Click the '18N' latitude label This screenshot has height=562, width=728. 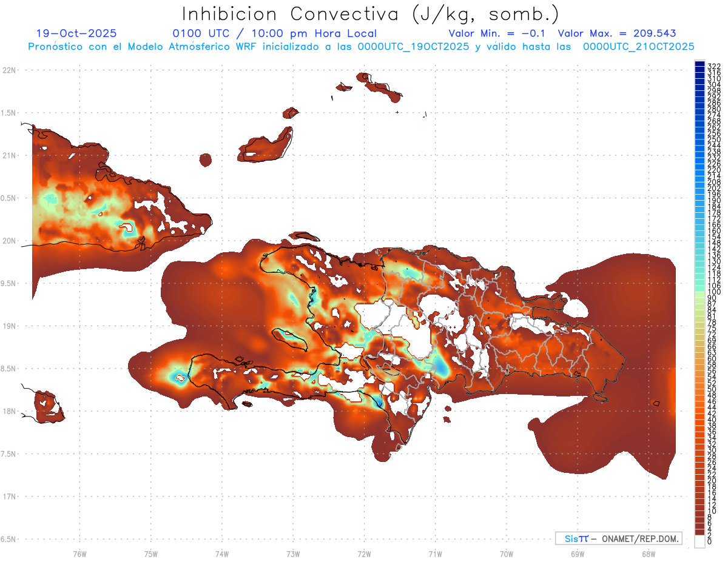[x=8, y=411]
